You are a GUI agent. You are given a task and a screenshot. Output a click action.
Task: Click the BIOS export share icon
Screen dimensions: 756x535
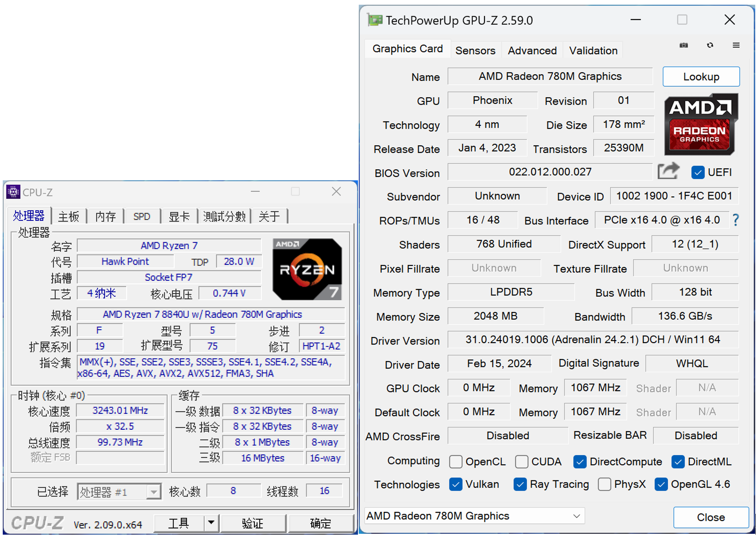click(x=668, y=171)
